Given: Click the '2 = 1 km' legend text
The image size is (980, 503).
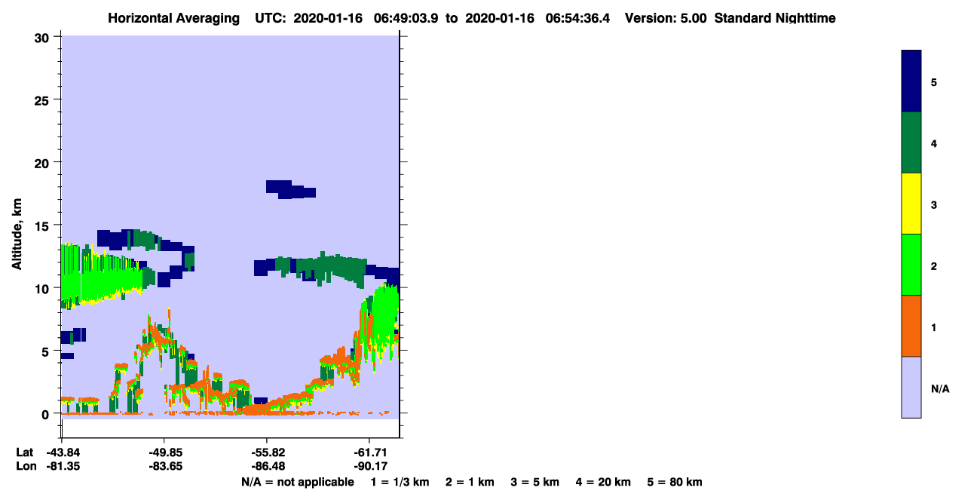Looking at the screenshot, I should coord(470,483).
